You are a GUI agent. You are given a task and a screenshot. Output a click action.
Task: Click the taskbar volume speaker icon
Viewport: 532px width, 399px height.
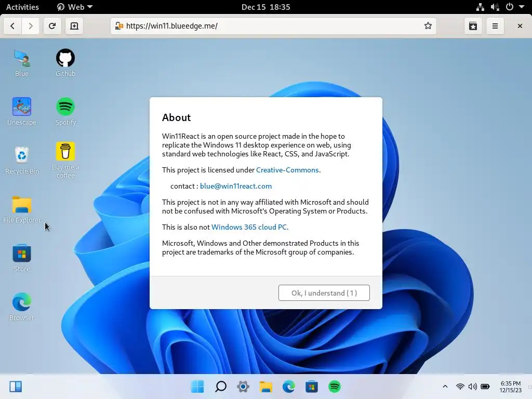(472, 387)
